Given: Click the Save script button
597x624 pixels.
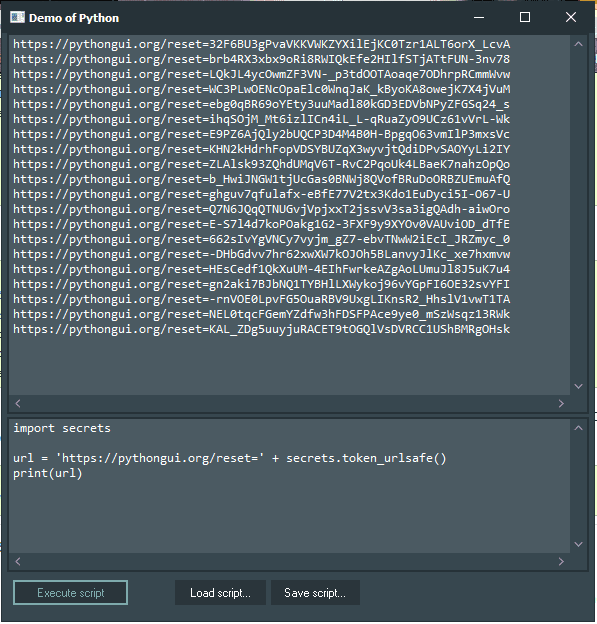Looking at the screenshot, I should click(x=315, y=593).
